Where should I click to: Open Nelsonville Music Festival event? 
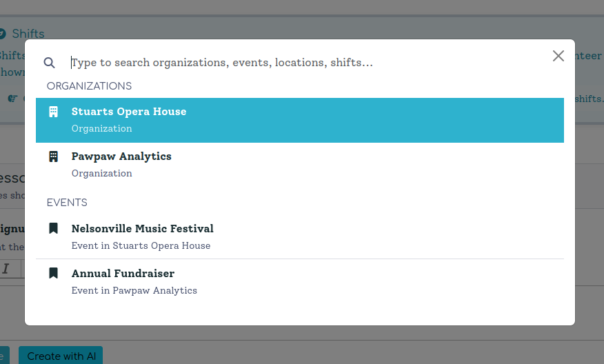pyautogui.click(x=300, y=237)
